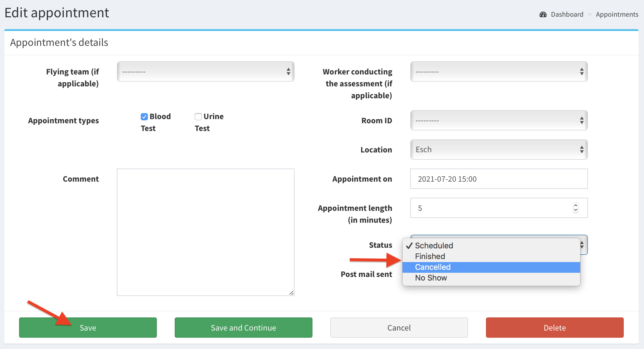Viewport: 644px width, 349px height.
Task: Open the Location dropdown showing Esch
Action: [x=499, y=149]
